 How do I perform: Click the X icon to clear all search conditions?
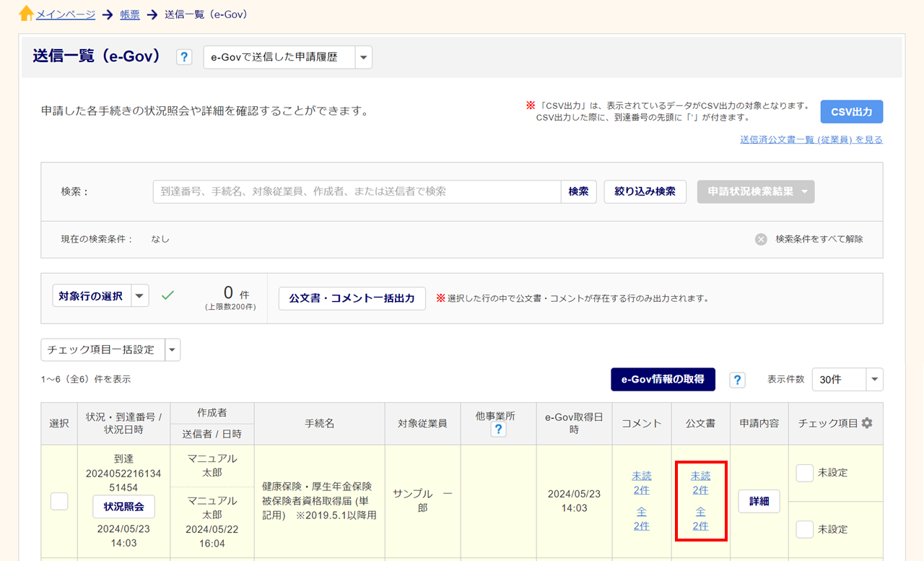tap(761, 239)
